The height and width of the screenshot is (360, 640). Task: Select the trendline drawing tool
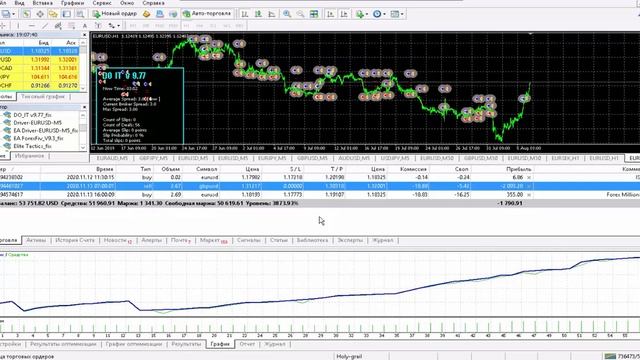pyautogui.click(x=44, y=26)
